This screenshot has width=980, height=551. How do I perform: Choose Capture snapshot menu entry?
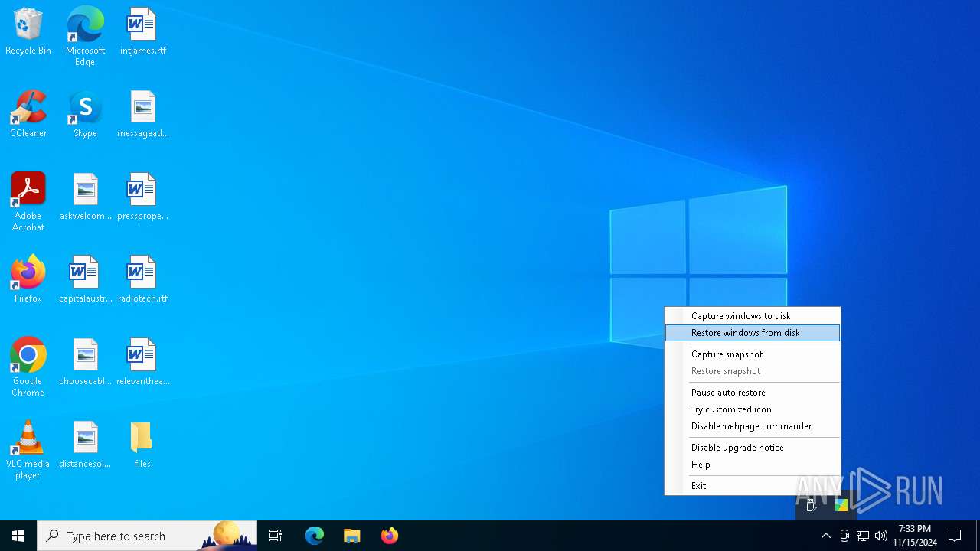click(753, 354)
